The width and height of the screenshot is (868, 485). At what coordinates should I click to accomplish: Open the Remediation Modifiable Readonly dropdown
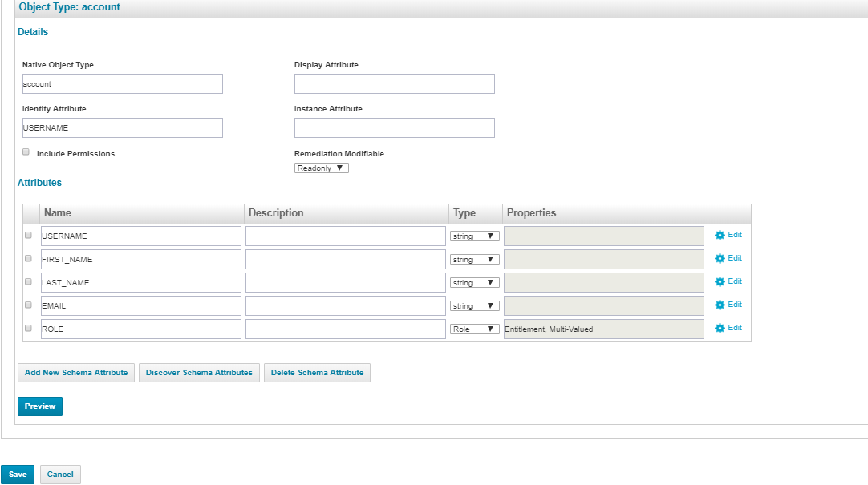point(321,168)
